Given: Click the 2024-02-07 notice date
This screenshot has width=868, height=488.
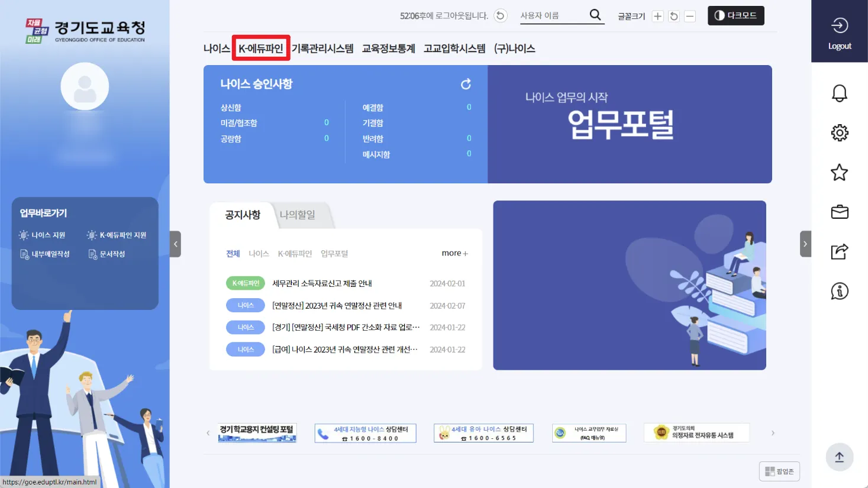Looking at the screenshot, I should click(x=447, y=306).
